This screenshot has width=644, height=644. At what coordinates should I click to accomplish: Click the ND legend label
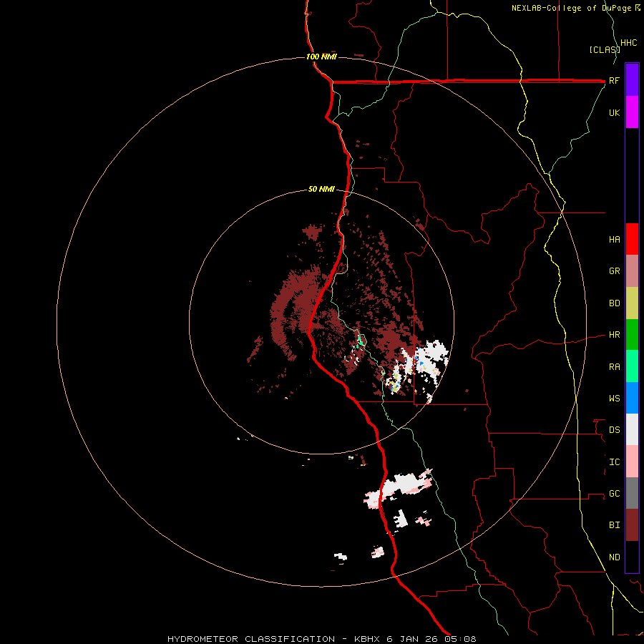[615, 557]
